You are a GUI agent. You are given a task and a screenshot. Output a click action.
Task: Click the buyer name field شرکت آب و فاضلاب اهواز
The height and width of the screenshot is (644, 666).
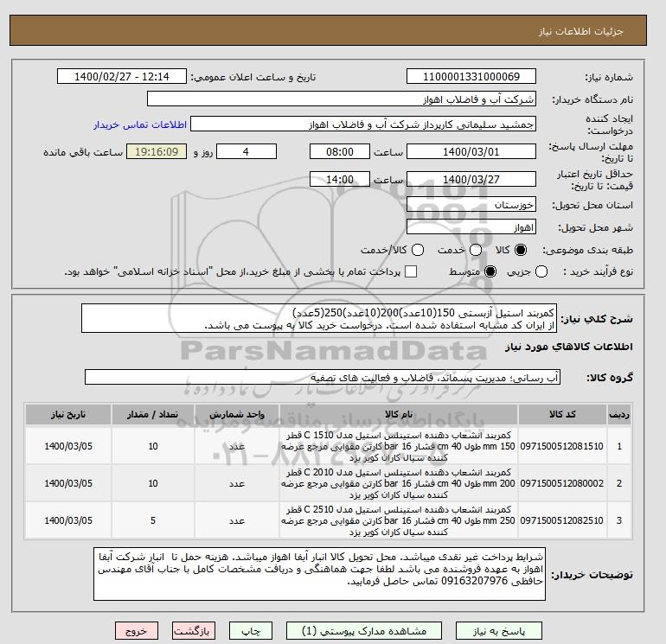click(x=342, y=99)
